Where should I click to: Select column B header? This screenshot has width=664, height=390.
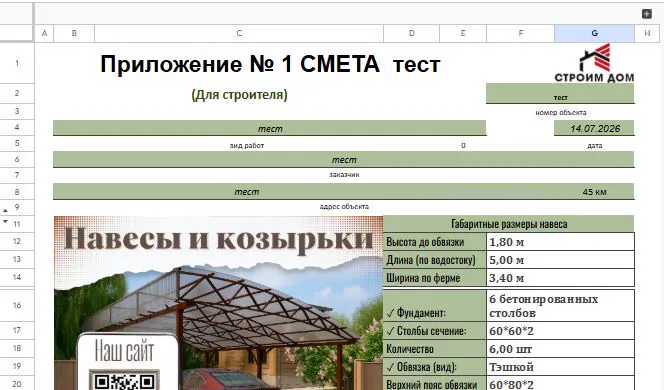[74, 33]
